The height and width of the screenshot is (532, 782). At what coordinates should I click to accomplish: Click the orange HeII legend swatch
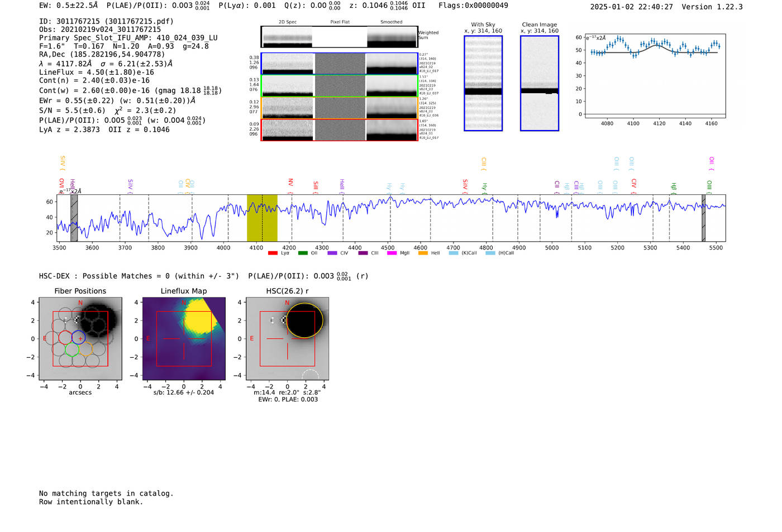423,253
